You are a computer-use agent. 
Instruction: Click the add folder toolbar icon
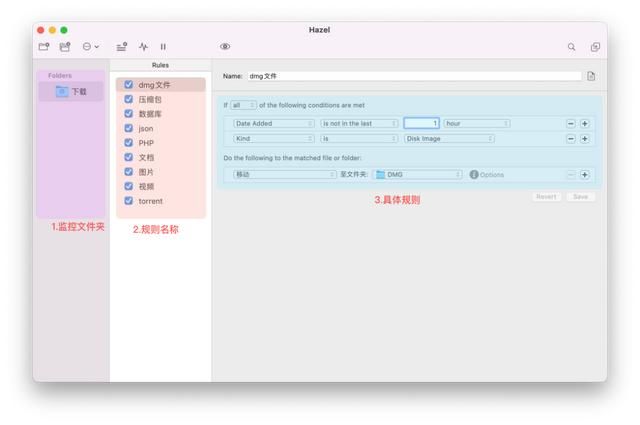point(44,47)
